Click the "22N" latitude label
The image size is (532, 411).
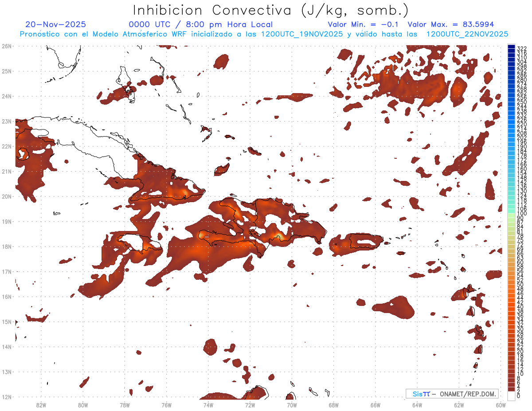tap(7, 146)
